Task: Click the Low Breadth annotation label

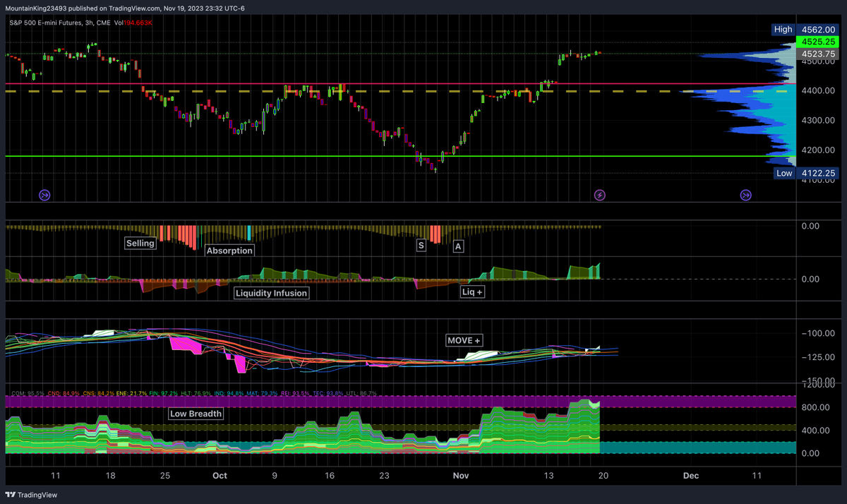Action: tap(196, 414)
